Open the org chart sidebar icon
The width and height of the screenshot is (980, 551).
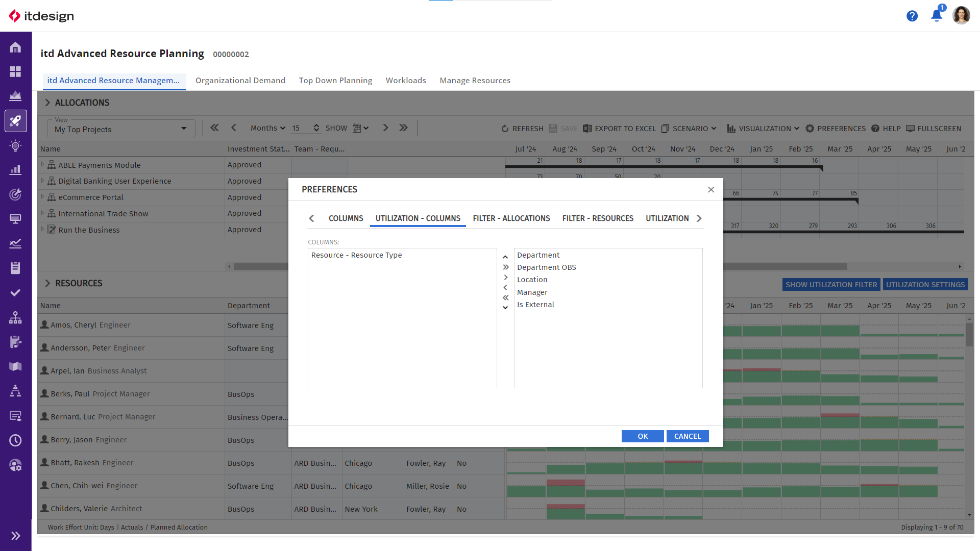[x=15, y=317]
